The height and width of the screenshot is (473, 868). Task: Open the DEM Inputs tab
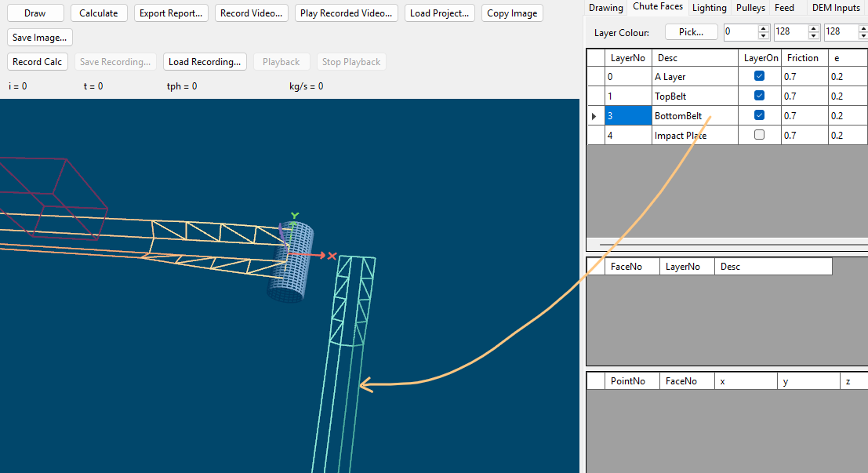click(x=836, y=8)
